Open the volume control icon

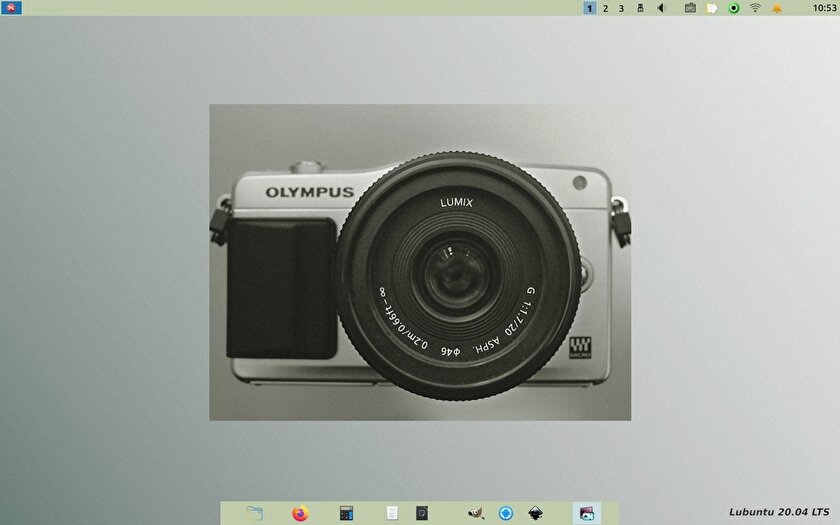pos(661,8)
